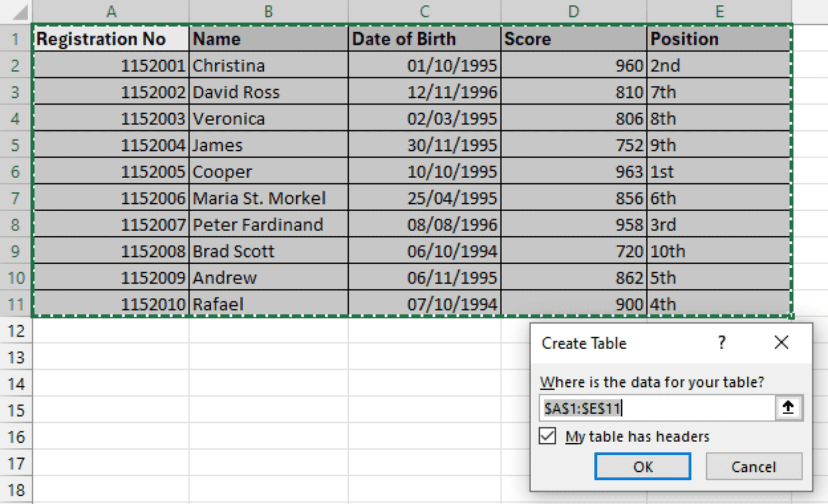Select Rafael's date of birth cell

click(x=424, y=304)
